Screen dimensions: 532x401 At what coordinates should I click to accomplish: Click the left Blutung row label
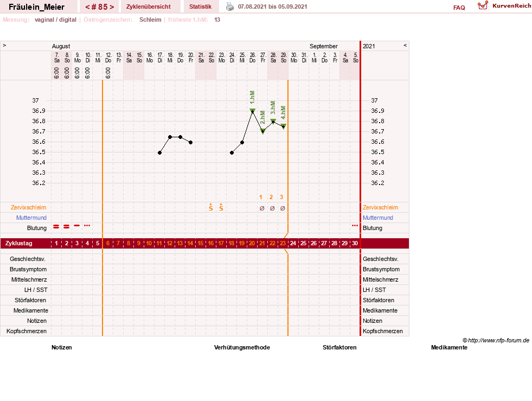(x=37, y=228)
